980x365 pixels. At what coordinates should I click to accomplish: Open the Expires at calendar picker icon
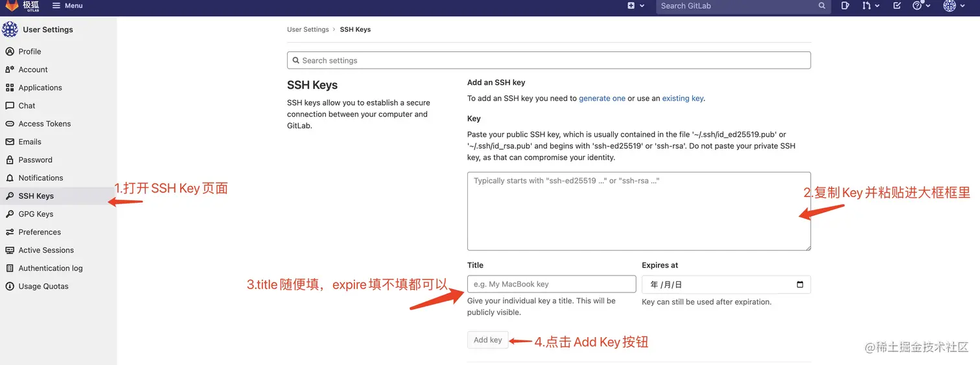[x=800, y=284]
